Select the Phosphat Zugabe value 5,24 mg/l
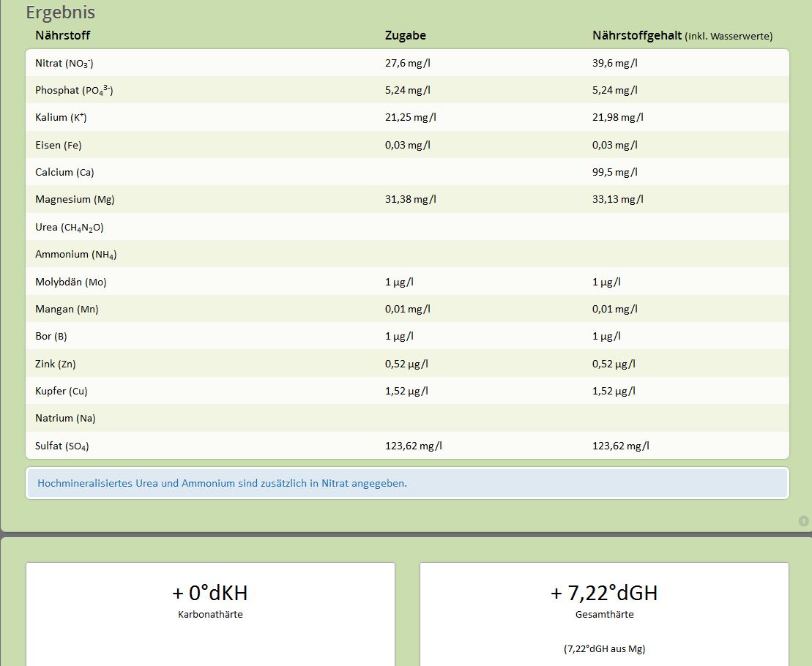812x666 pixels. tap(407, 90)
